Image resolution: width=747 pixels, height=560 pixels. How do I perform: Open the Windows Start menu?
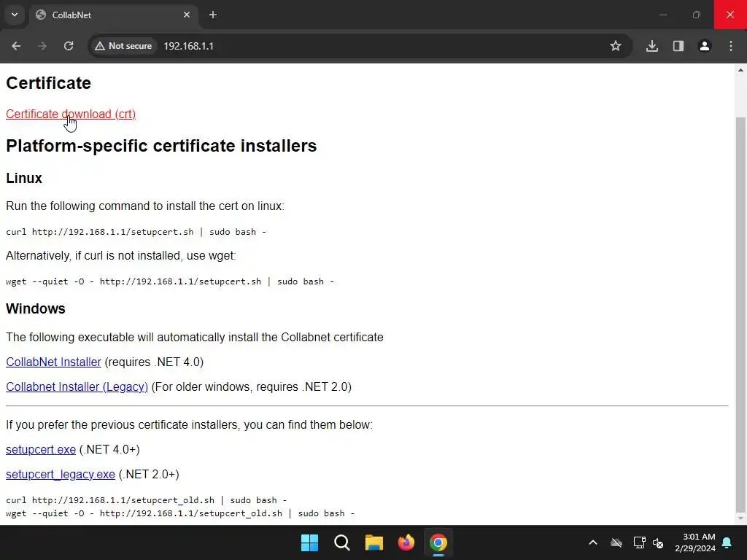[309, 542]
